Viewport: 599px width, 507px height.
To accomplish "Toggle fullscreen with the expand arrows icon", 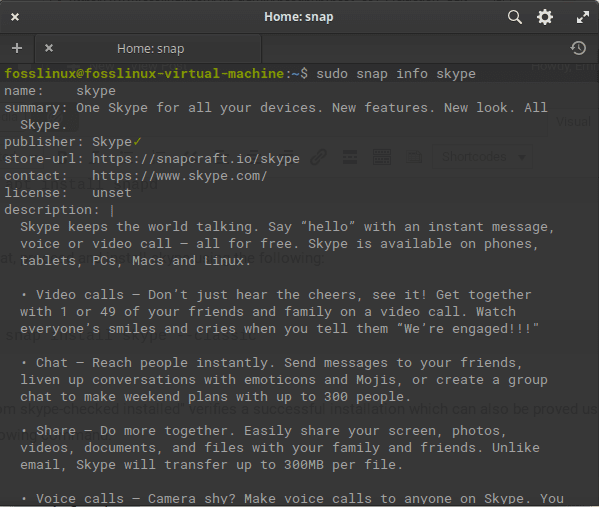I will 583,17.
